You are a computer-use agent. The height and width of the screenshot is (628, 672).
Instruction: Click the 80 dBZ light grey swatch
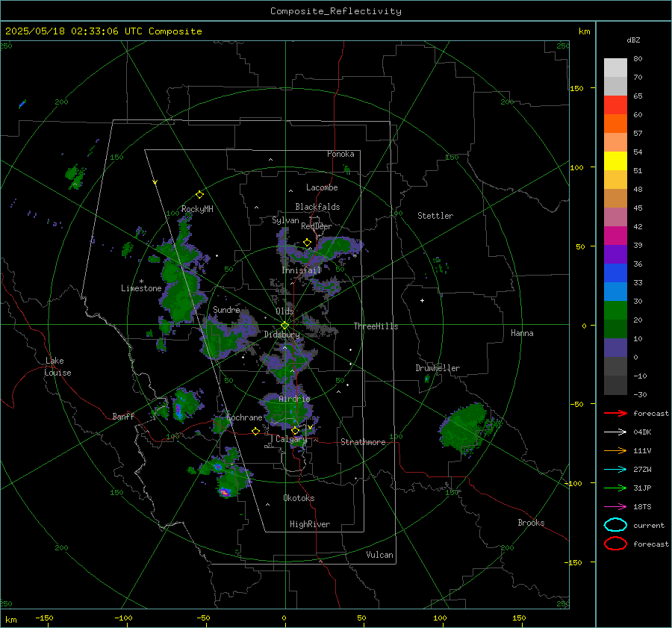[615, 67]
